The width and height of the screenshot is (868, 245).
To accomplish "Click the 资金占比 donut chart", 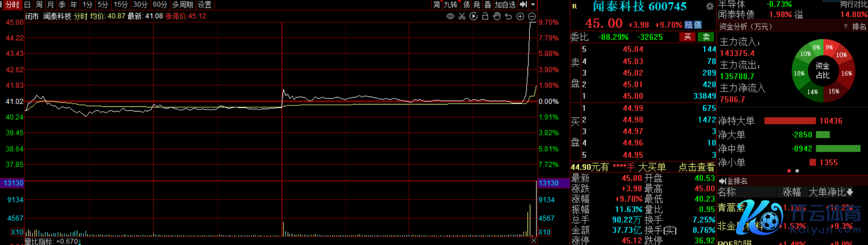I will pos(823,71).
